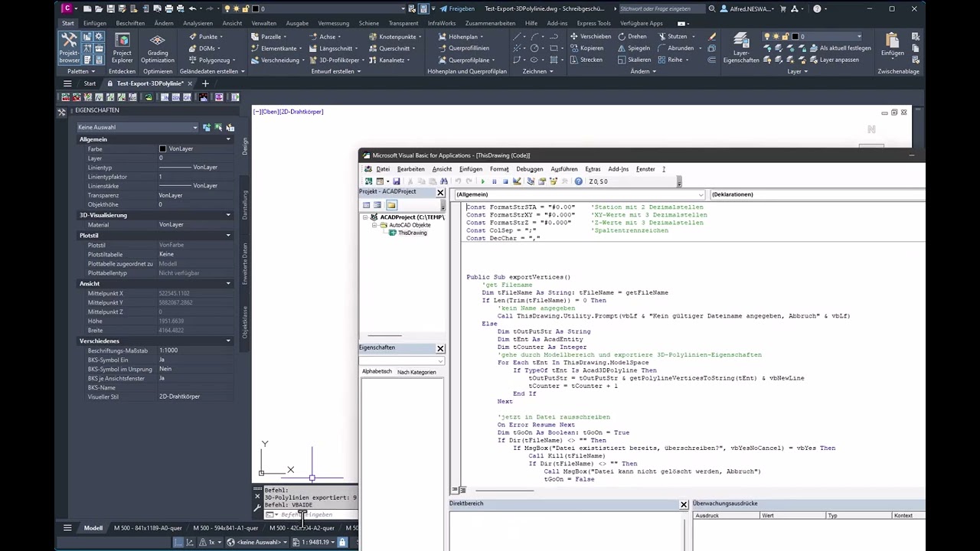Toggle quick select in Eigenschaften palette

tap(230, 127)
